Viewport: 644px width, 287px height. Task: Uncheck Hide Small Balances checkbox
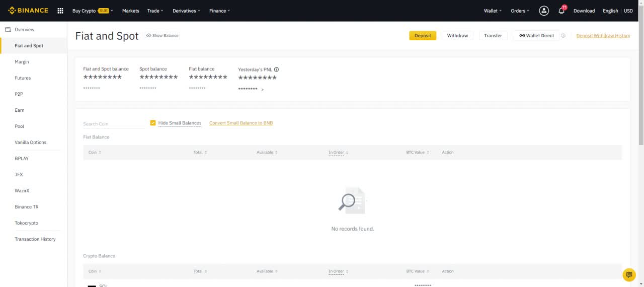(153, 123)
